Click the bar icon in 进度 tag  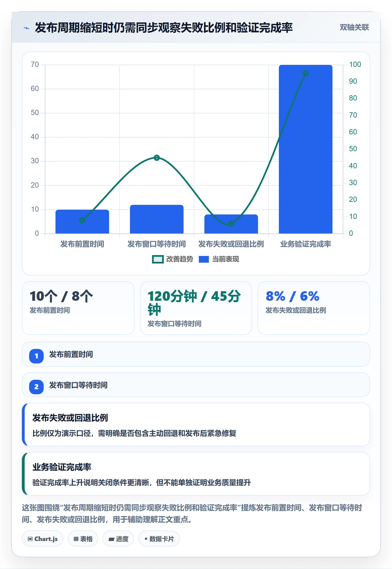tap(111, 539)
